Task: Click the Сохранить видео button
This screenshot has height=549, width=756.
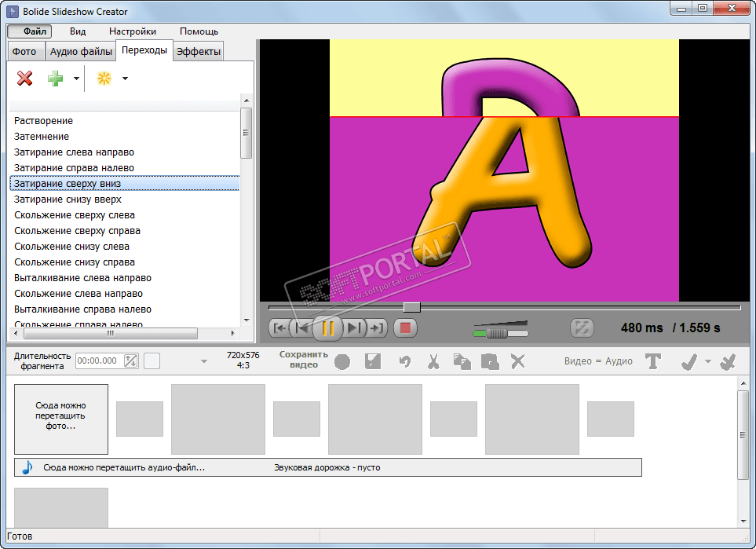Action: [304, 360]
